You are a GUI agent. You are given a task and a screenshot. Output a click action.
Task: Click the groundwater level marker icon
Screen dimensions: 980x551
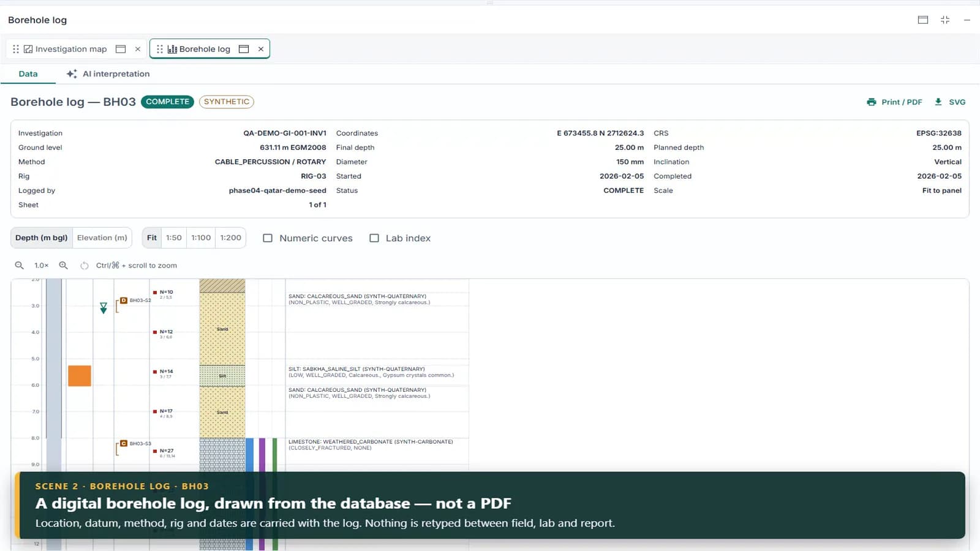104,308
